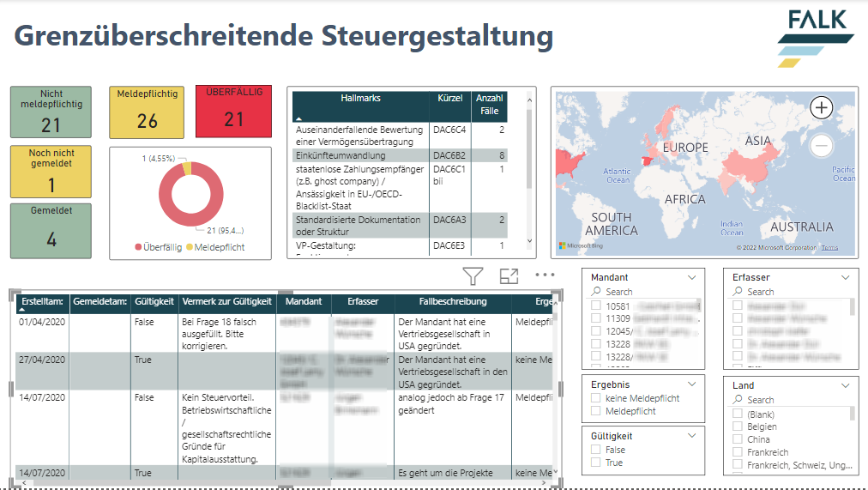Select Frankreich in the Land filter

pos(738,451)
